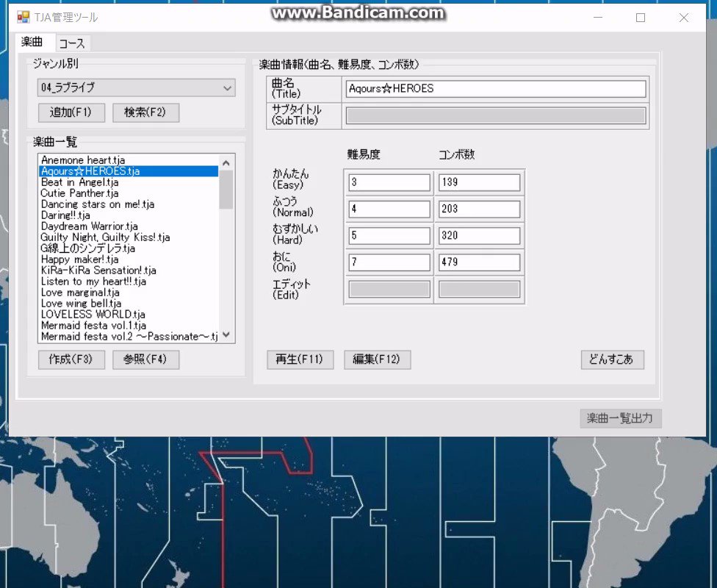Image resolution: width=717 pixels, height=588 pixels.
Task: Click the サブタイトル (SubTitle) field
Action: click(496, 116)
